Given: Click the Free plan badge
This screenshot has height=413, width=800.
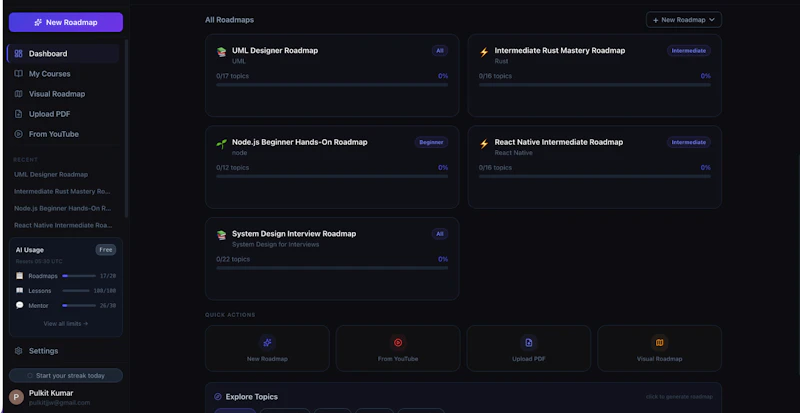Looking at the screenshot, I should point(106,250).
